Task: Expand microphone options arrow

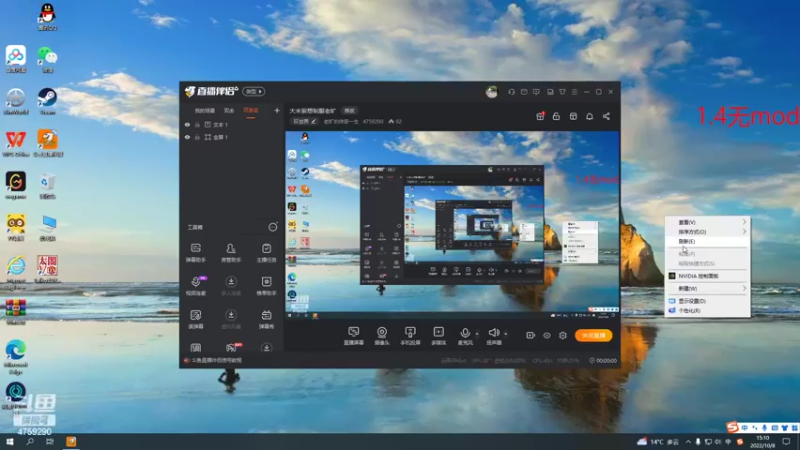Action: (x=477, y=334)
